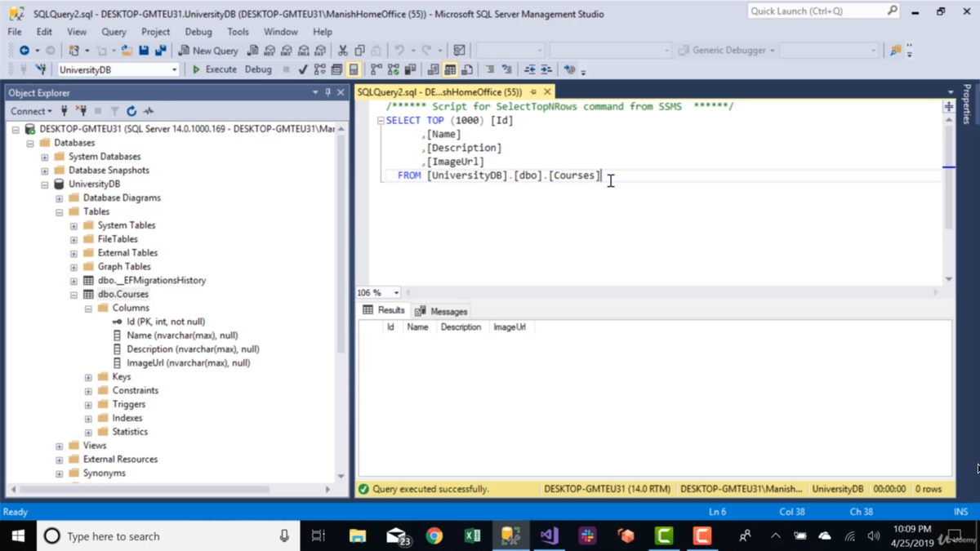
Task: Toggle Results to Grid icon
Action: point(450,70)
